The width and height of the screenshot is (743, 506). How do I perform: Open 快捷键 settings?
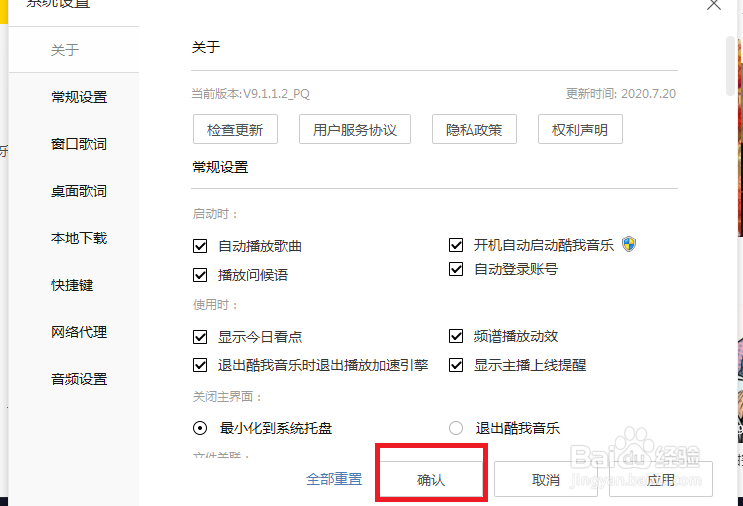tap(72, 285)
